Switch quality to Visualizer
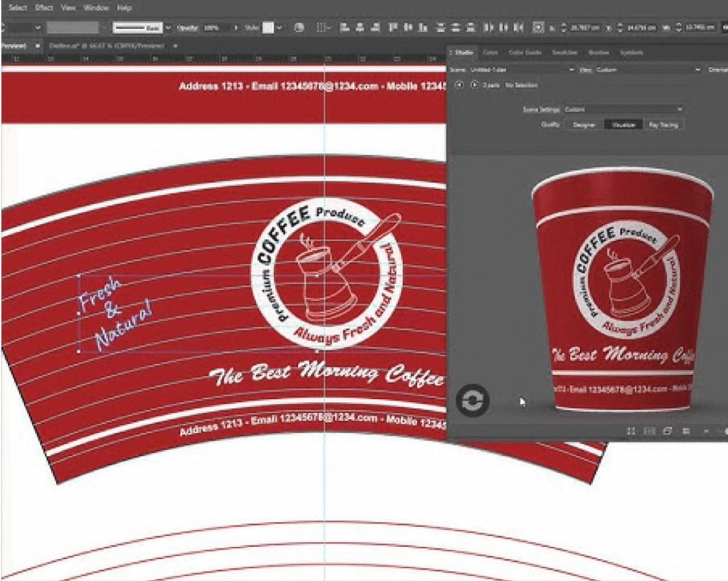 pos(623,124)
